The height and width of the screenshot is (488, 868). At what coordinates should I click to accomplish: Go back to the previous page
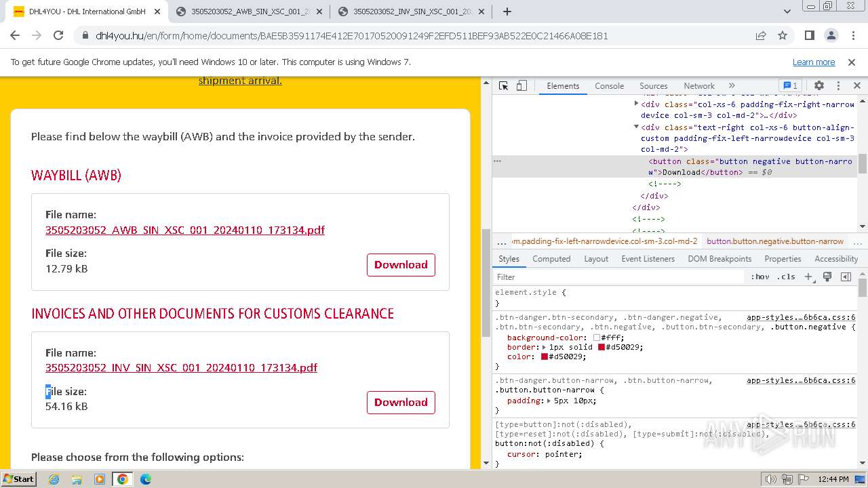[x=16, y=36]
